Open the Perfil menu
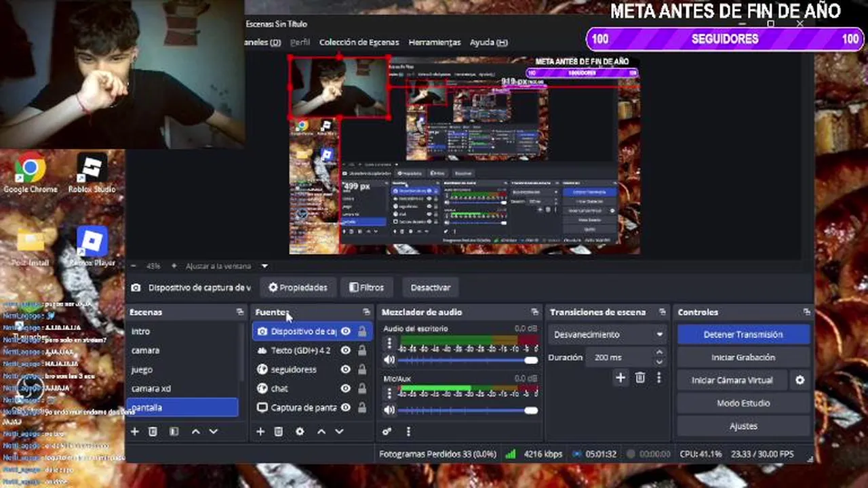 (x=300, y=42)
